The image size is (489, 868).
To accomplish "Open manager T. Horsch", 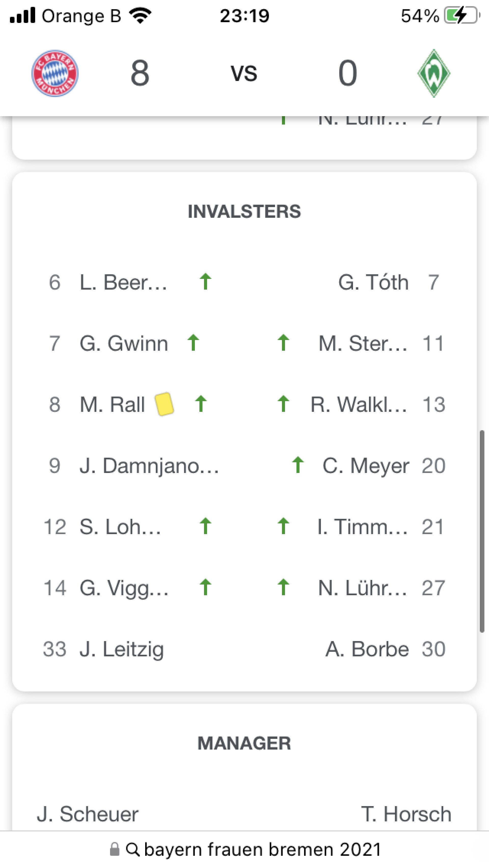I will (x=406, y=814).
